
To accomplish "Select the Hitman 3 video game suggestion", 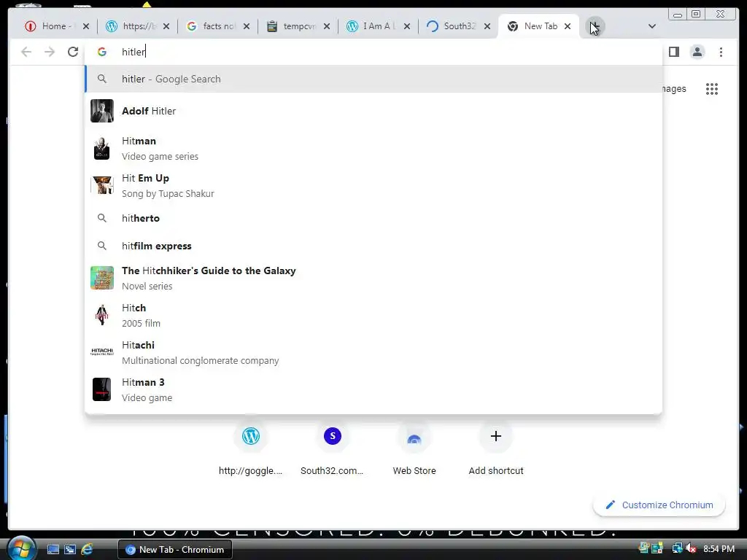I will (x=373, y=389).
